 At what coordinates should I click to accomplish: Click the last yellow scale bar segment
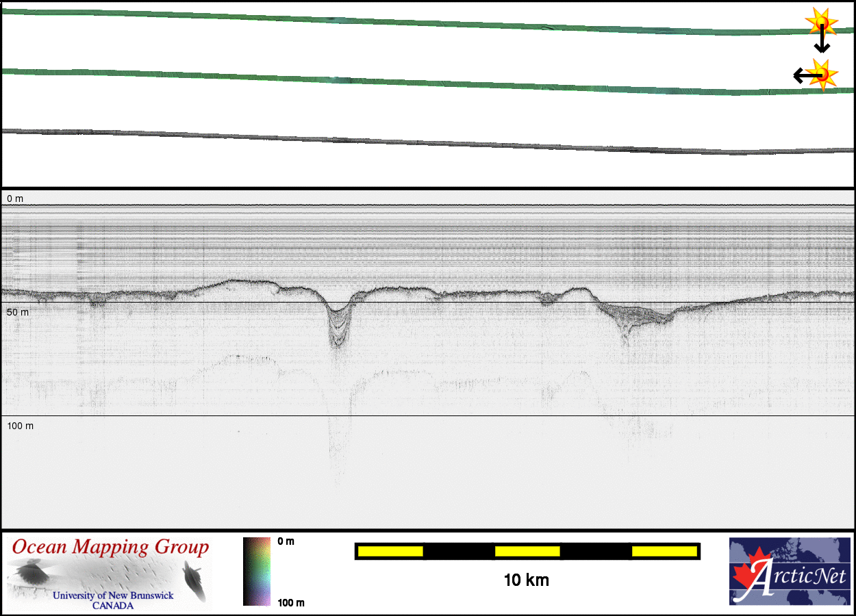click(664, 551)
